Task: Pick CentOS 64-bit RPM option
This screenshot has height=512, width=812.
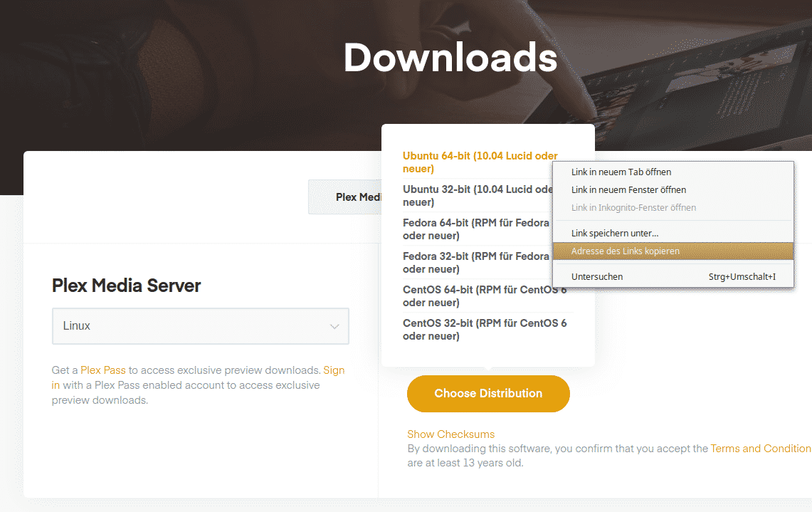Action: pos(484,296)
